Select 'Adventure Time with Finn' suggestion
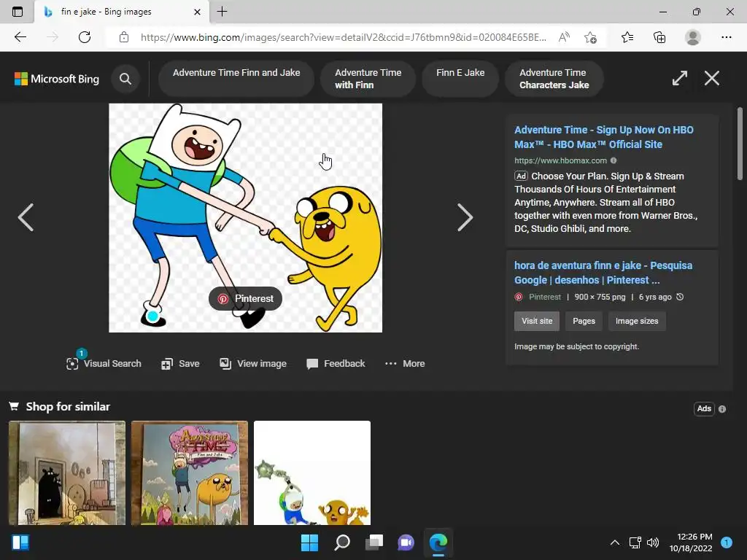This screenshot has height=560, width=747. [368, 79]
